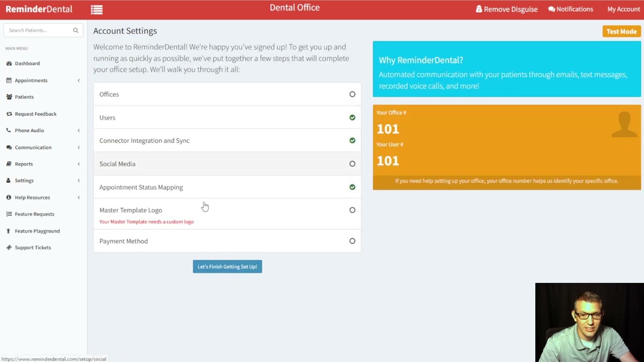This screenshot has width=644, height=362.
Task: Click the user silhouette on orange card
Action: point(624,124)
